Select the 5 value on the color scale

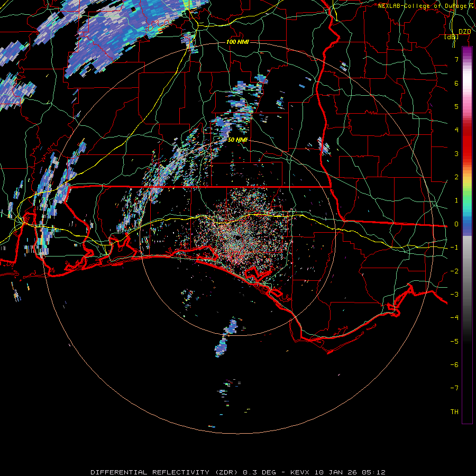(x=456, y=106)
